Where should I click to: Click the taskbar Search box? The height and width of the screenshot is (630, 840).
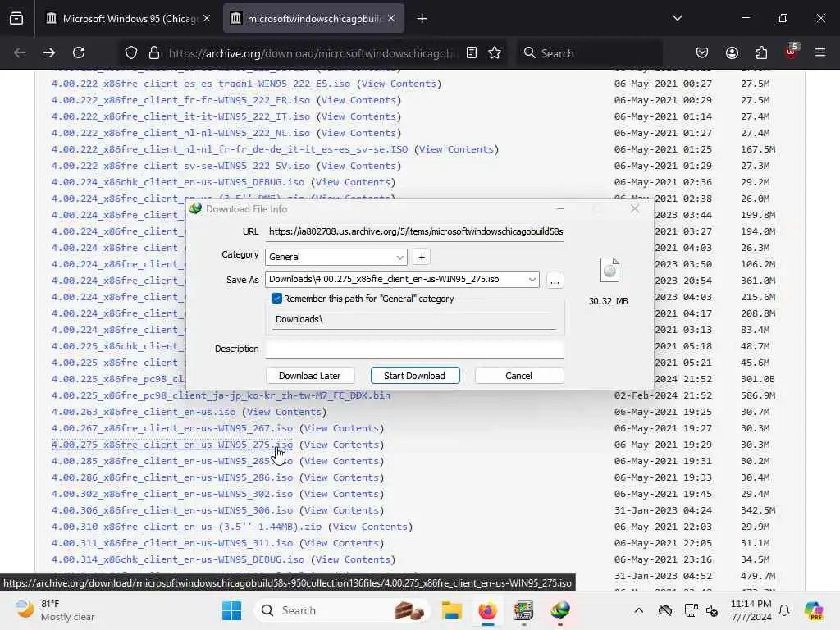[343, 610]
